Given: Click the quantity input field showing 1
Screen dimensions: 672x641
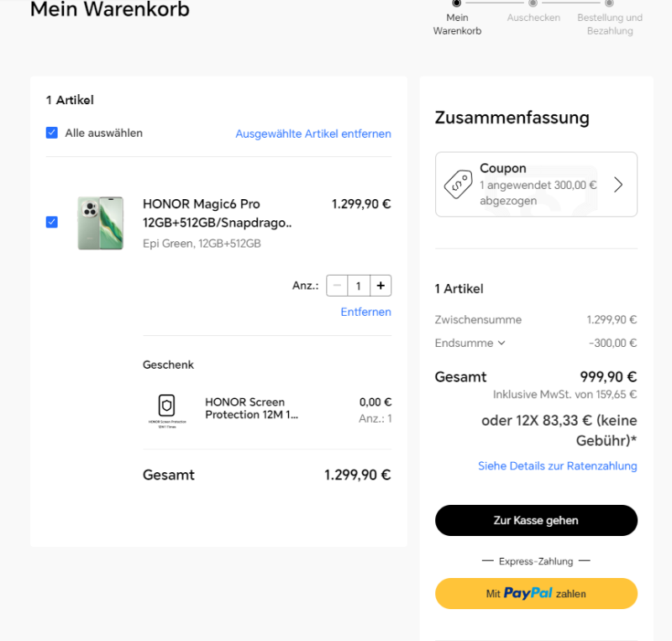Looking at the screenshot, I should click(x=359, y=286).
